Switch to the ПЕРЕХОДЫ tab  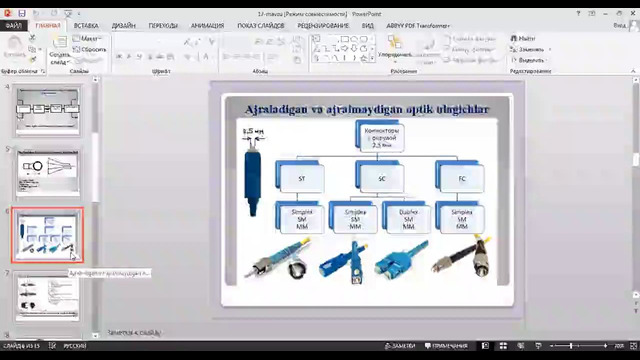coord(163,25)
